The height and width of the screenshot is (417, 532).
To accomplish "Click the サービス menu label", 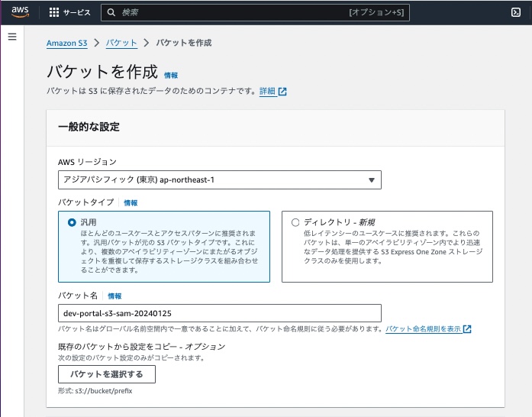I will coord(76,12).
